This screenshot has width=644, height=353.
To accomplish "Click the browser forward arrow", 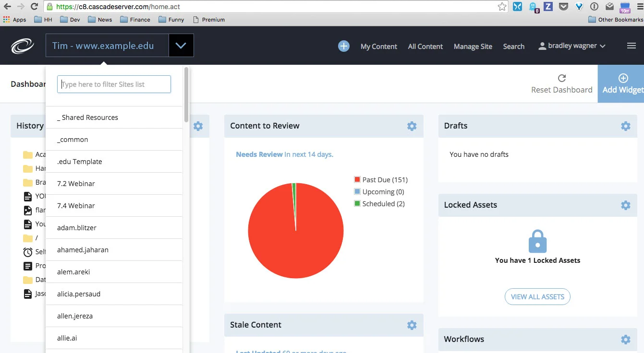I will [x=21, y=7].
